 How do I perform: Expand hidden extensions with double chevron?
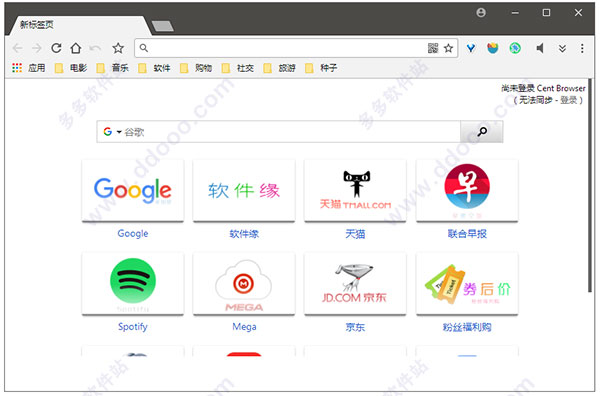pos(562,48)
